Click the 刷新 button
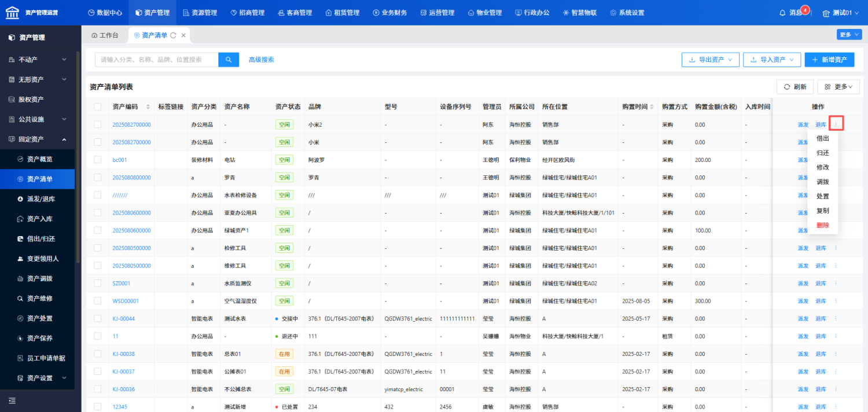 (x=795, y=87)
